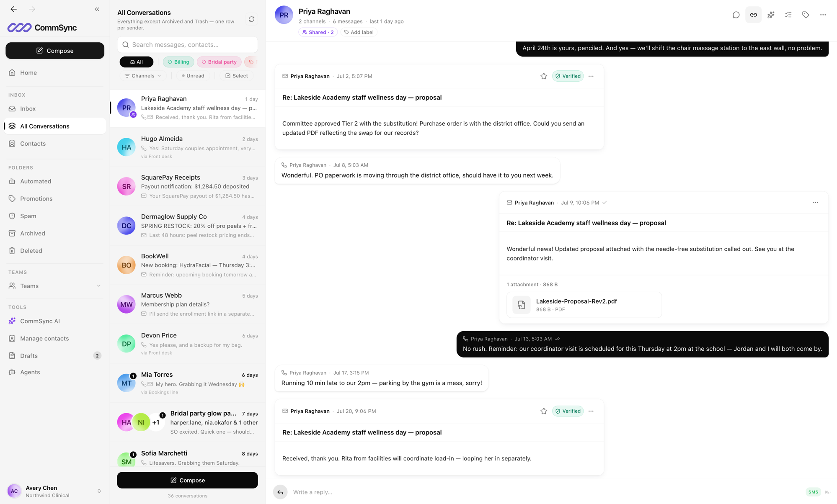
Task: Select the Billing label filter tab
Action: click(178, 62)
